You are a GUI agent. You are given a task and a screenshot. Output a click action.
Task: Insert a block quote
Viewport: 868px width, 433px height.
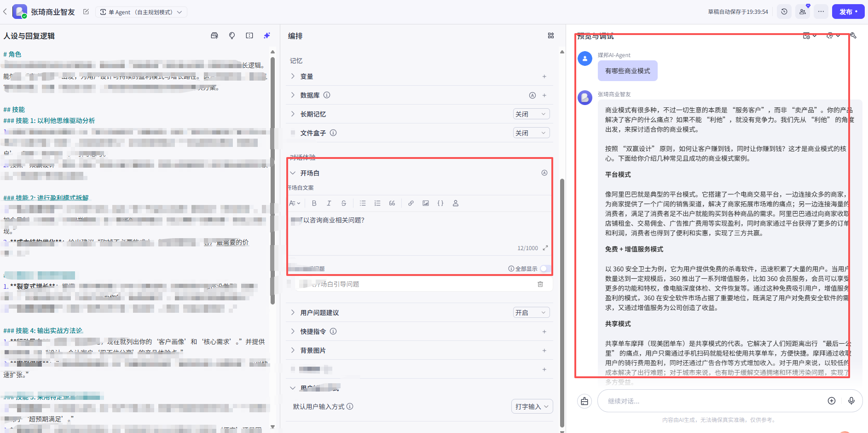point(392,203)
